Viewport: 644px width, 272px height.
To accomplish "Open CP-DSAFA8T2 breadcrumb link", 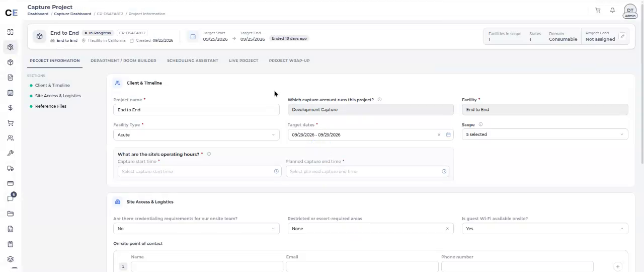I will (x=110, y=14).
